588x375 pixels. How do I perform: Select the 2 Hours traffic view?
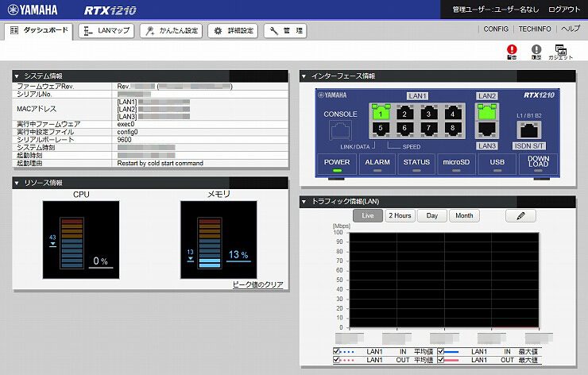pos(400,215)
